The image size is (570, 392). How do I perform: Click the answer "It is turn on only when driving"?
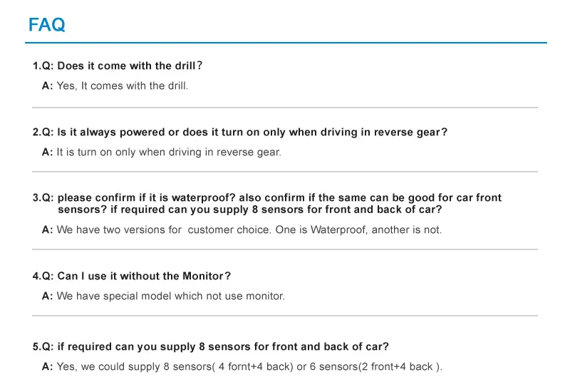coord(169,153)
